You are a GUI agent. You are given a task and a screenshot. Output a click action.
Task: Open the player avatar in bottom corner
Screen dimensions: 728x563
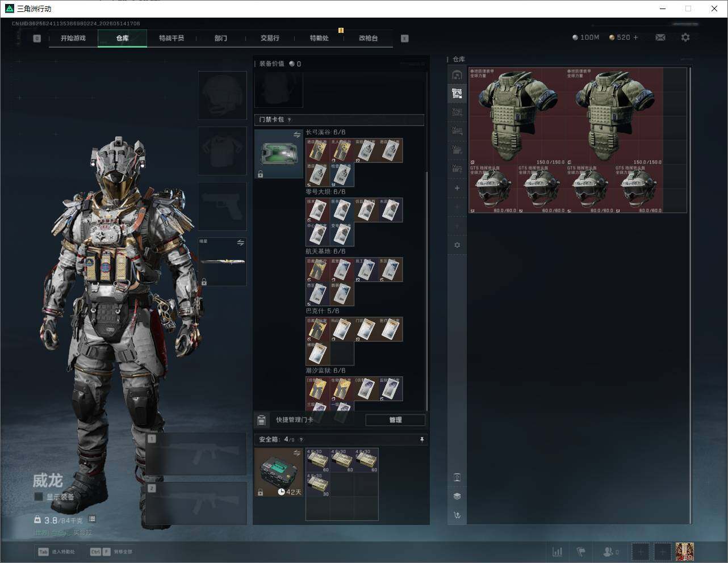tap(685, 552)
